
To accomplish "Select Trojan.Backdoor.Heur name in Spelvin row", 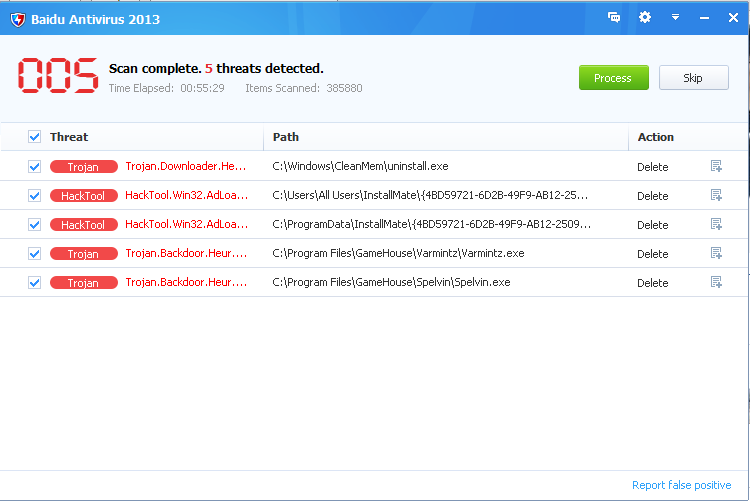I will pyautogui.click(x=186, y=282).
